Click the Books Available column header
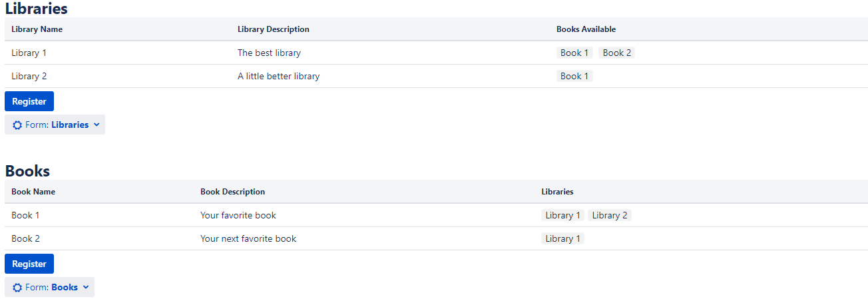Screen dimensions: 868x305 click(x=586, y=29)
